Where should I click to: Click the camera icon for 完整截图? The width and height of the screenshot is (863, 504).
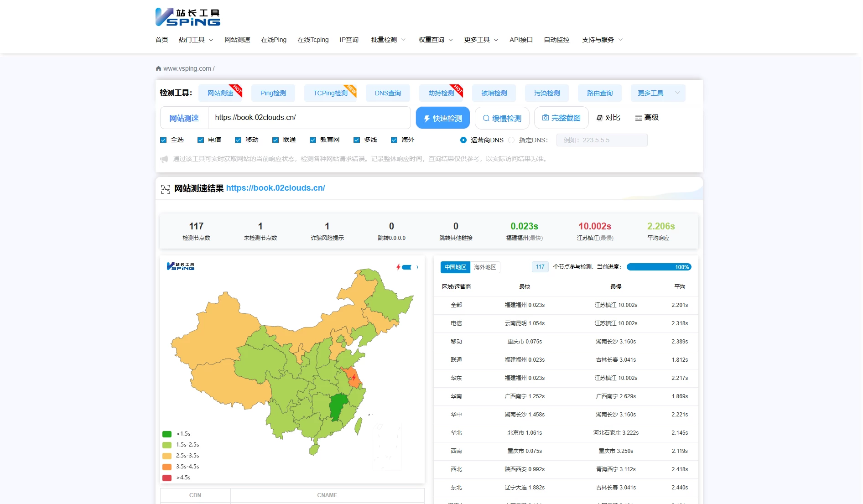546,118
